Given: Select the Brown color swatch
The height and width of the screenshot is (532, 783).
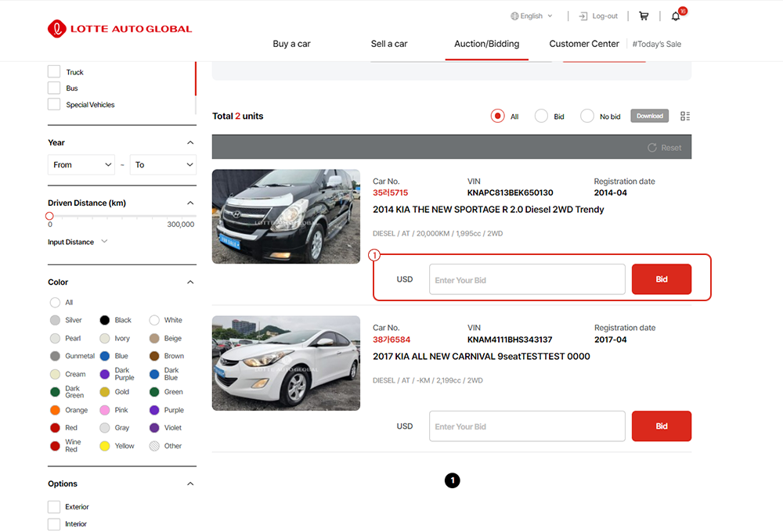Looking at the screenshot, I should click(x=154, y=356).
